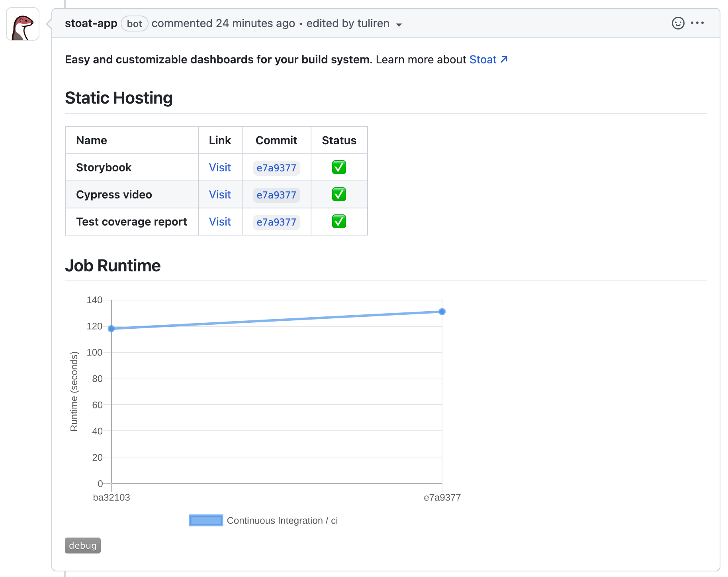Open commit e7a9377 in Storybook row

(276, 168)
